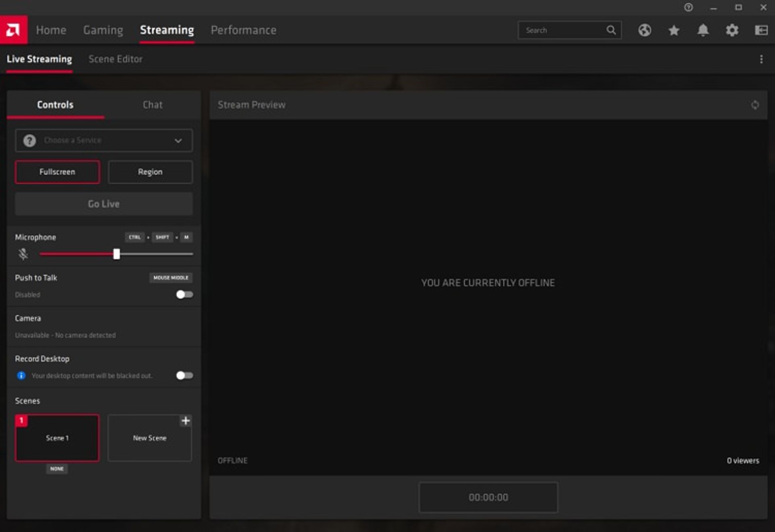Viewport: 775px width, 532px height.
Task: Add a New Scene with plus
Action: (x=185, y=421)
